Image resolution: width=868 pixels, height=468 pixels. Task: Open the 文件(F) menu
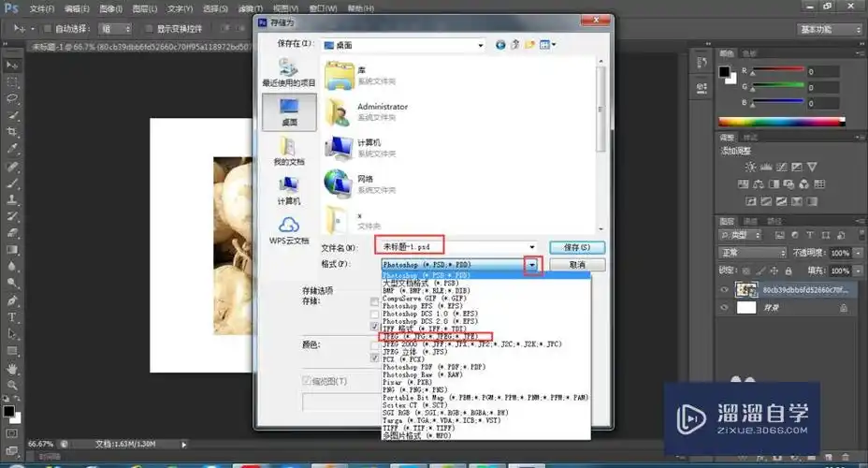(x=41, y=8)
